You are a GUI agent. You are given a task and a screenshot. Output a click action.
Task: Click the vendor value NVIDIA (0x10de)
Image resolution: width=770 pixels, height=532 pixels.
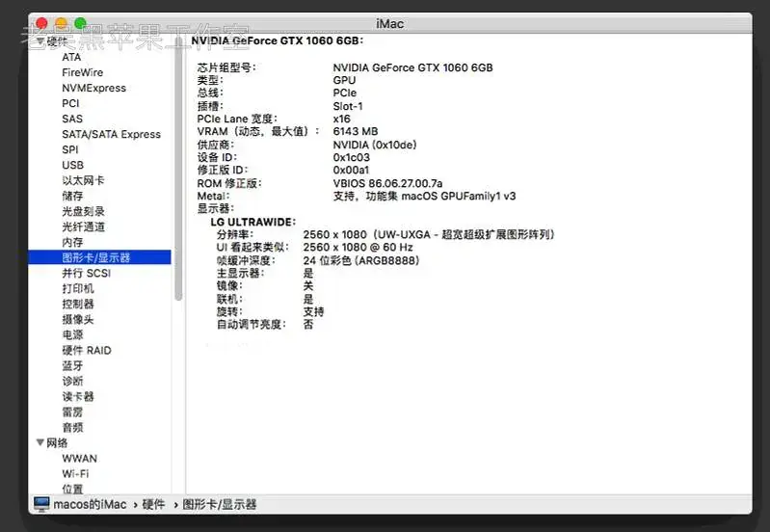[375, 145]
